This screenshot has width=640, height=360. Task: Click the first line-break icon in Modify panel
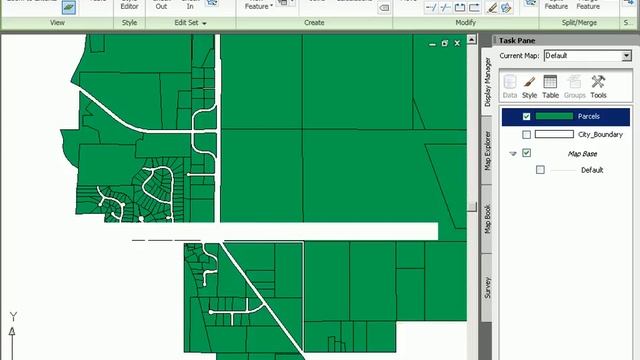pyautogui.click(x=431, y=7)
